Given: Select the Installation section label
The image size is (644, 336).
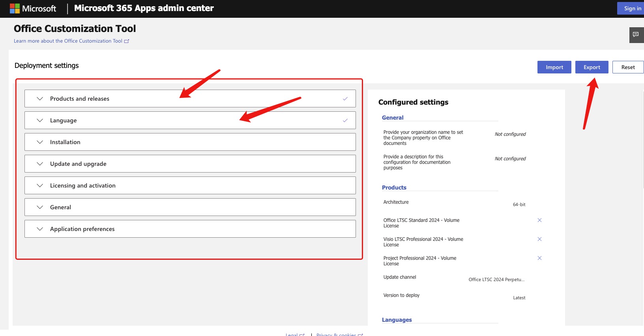Looking at the screenshot, I should tap(65, 142).
